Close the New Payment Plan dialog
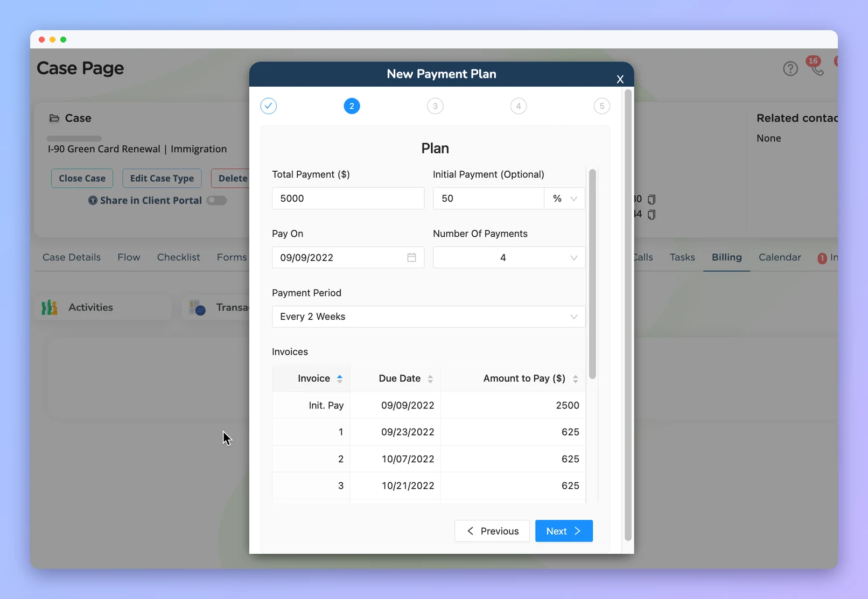868x599 pixels. point(620,79)
